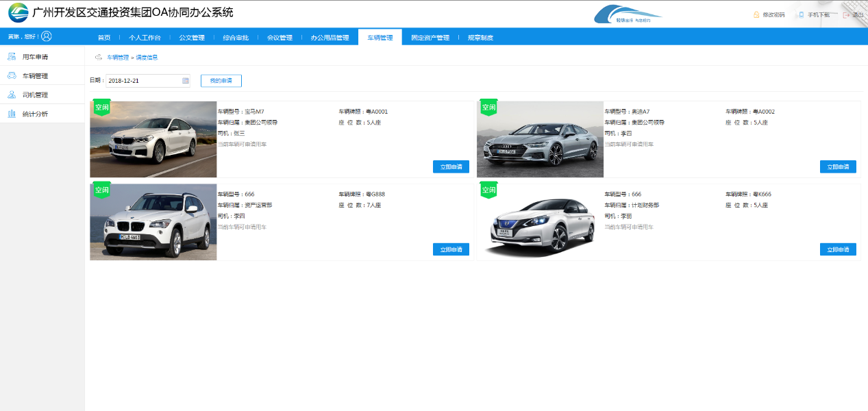Click the text 车辆归属：资产运营部

click(x=245, y=206)
